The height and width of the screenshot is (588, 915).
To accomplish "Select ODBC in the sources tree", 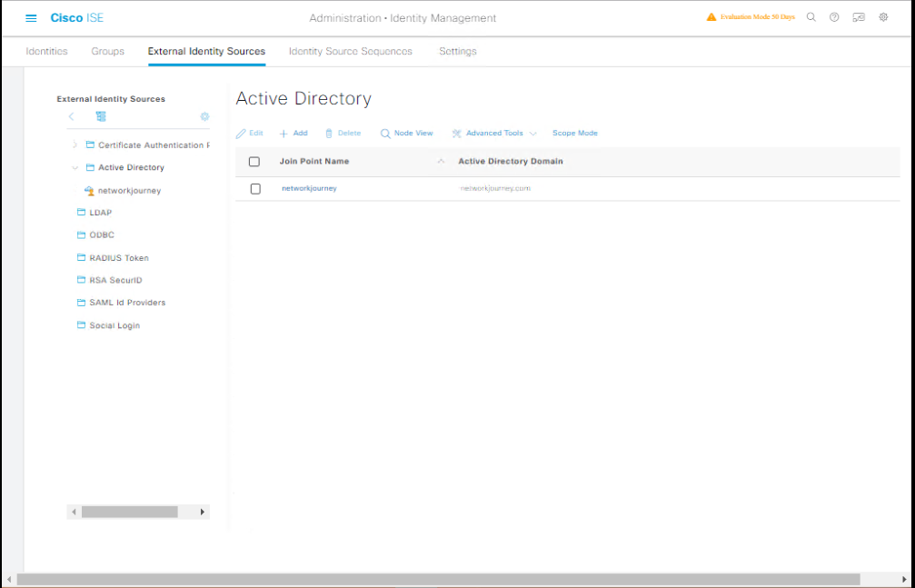I will [x=102, y=234].
